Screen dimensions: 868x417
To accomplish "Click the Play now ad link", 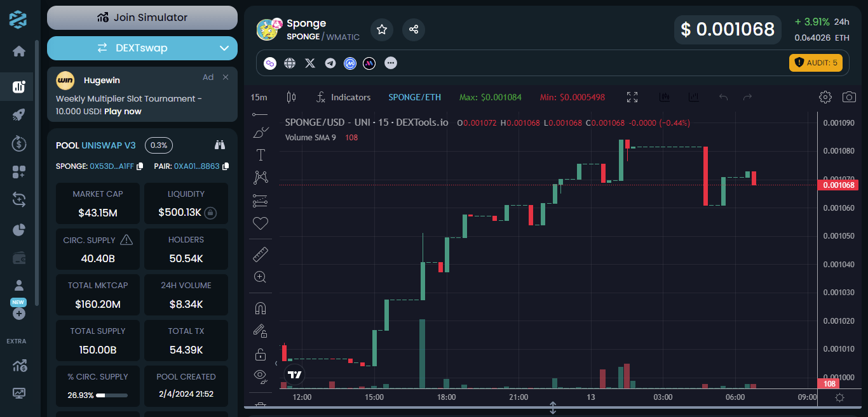I will [123, 111].
